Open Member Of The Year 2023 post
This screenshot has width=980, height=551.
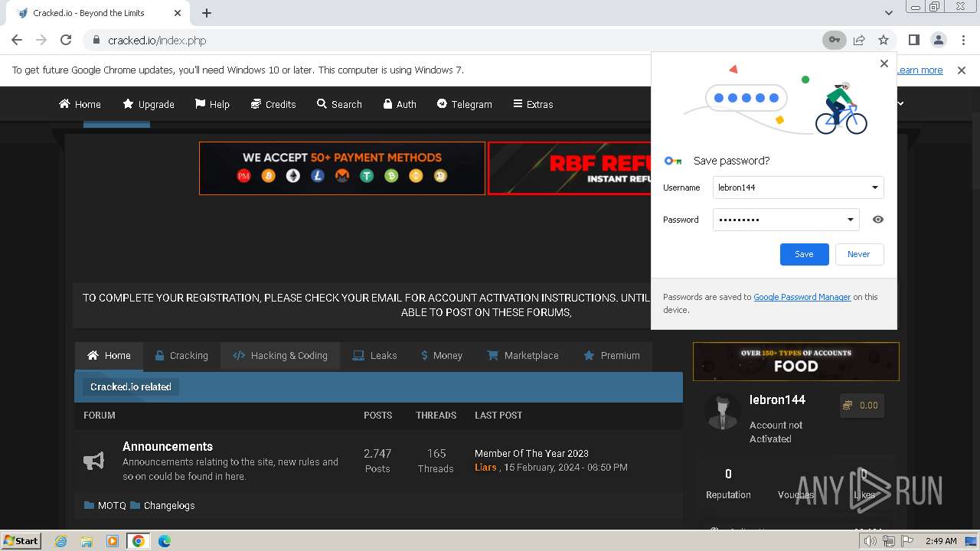pos(531,453)
